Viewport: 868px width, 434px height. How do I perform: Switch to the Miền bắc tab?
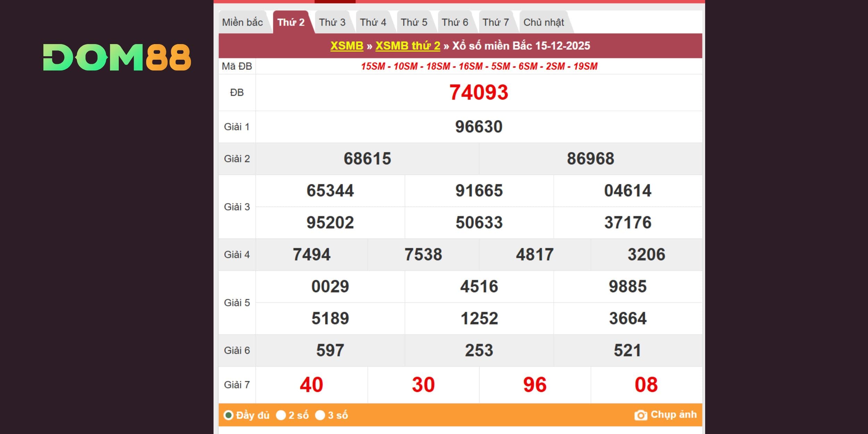point(242,23)
